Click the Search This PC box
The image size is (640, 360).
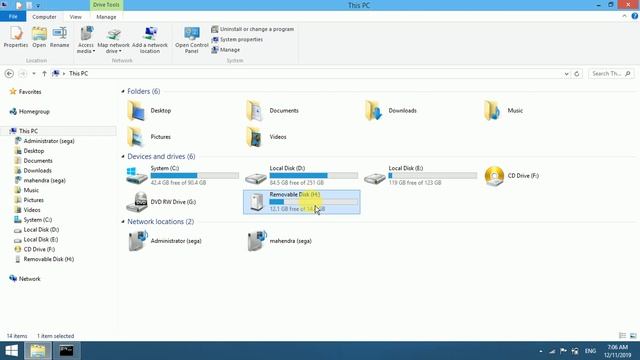611,74
